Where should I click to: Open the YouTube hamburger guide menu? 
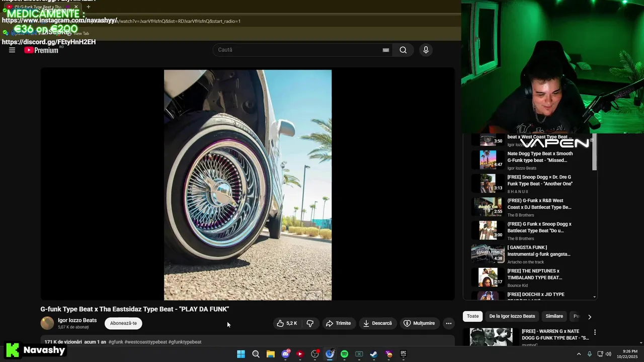pyautogui.click(x=12, y=50)
